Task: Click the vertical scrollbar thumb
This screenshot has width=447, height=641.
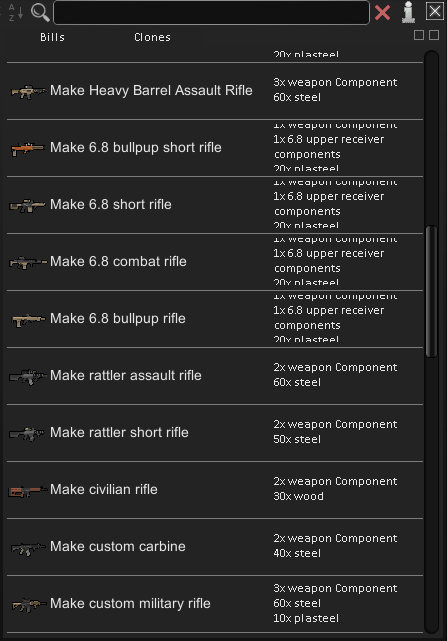Action: (x=431, y=291)
